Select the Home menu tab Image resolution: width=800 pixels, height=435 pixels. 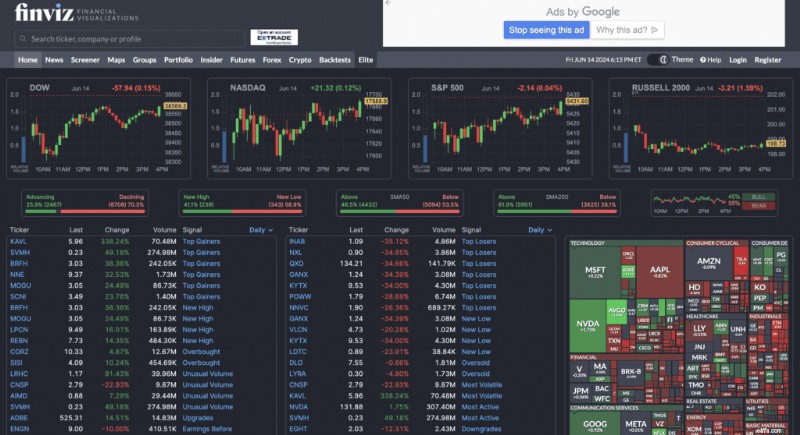28,60
